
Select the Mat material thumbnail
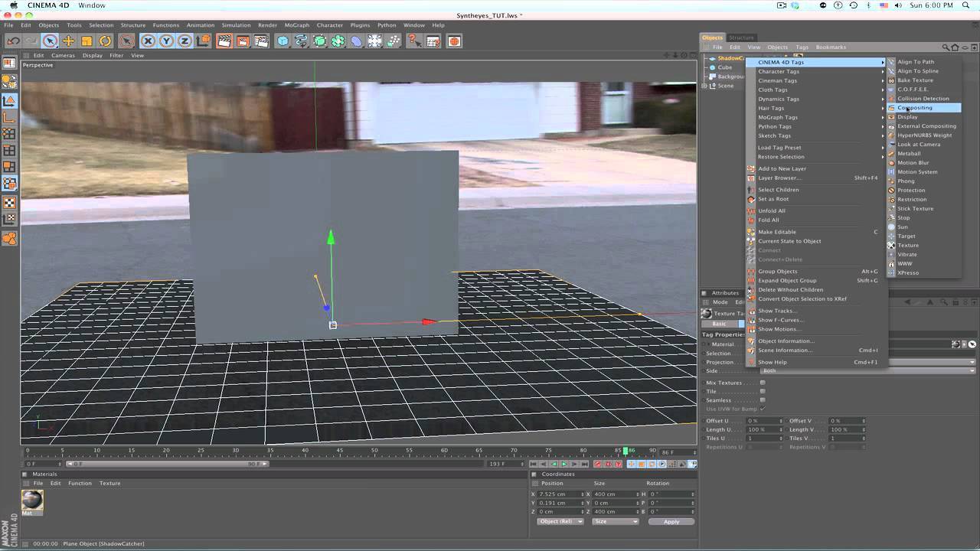coord(32,500)
